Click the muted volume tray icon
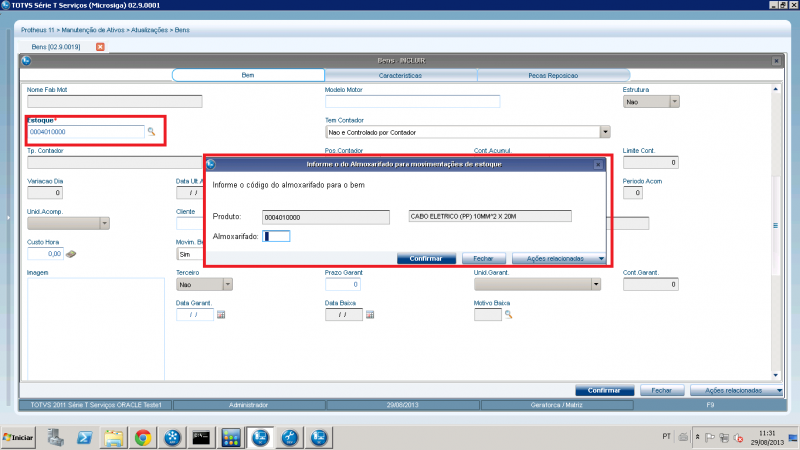 pos(738,437)
